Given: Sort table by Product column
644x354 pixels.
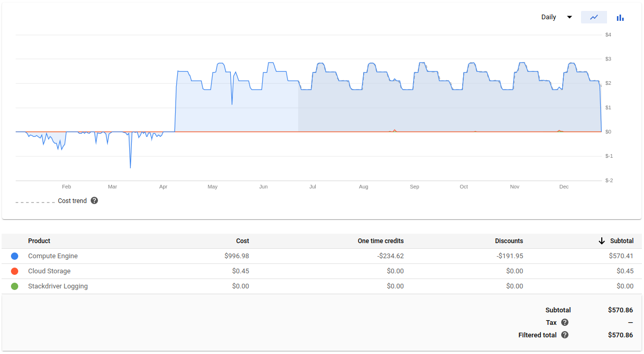Looking at the screenshot, I should tap(39, 241).
